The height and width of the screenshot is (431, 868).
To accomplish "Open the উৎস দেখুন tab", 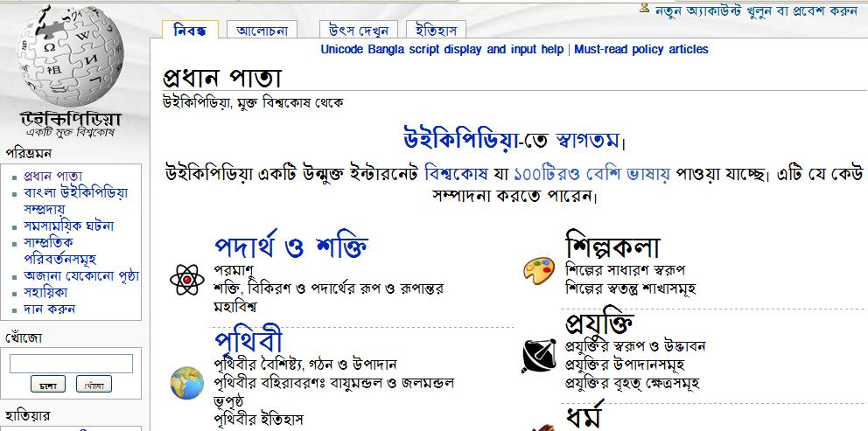I will pos(358,31).
